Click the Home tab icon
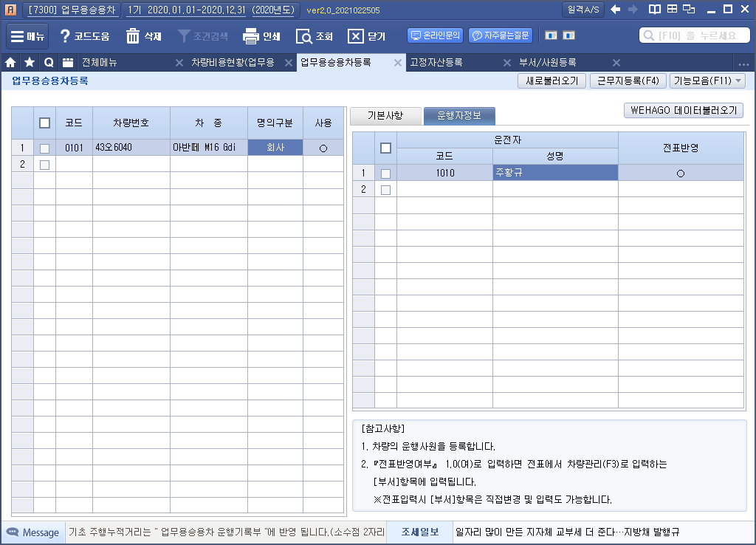 [10, 62]
